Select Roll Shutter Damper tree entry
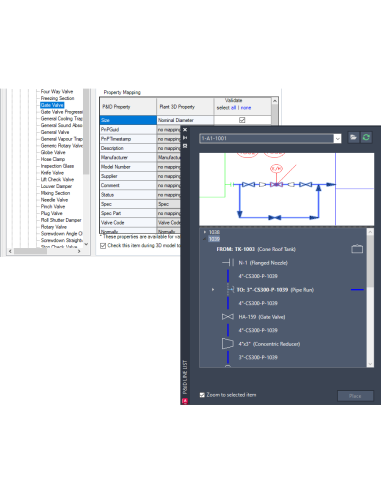Image resolution: width=381 pixels, height=492 pixels. [61, 220]
